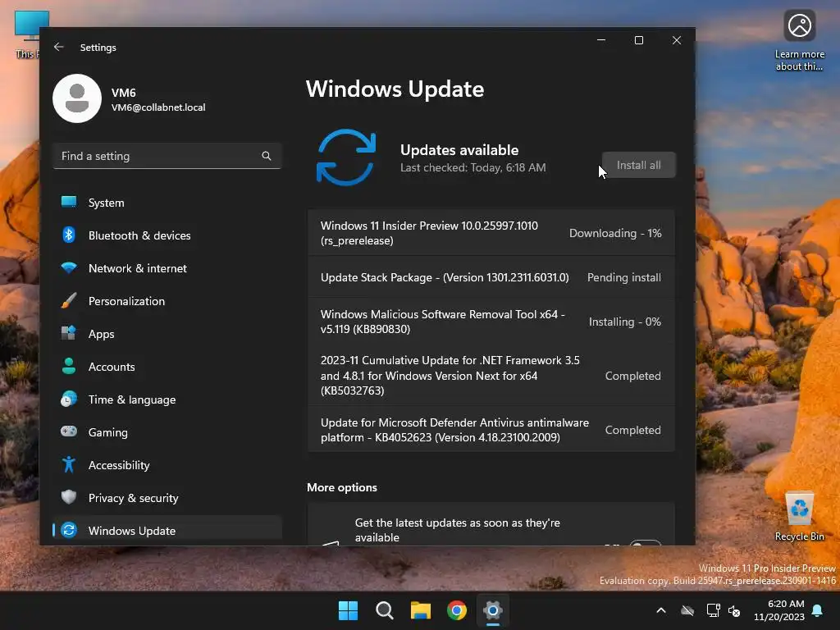Select the System icon in sidebar
The image size is (840, 630).
click(x=69, y=202)
